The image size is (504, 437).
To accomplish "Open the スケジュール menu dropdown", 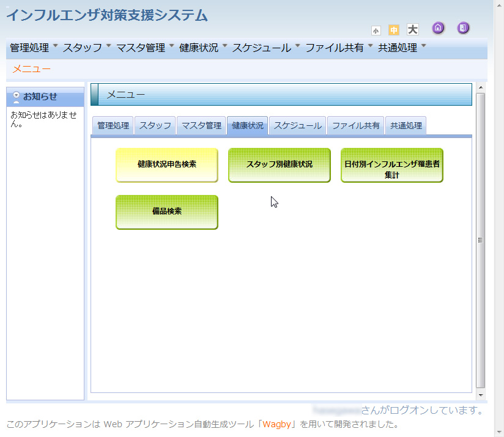I will tap(297, 46).
